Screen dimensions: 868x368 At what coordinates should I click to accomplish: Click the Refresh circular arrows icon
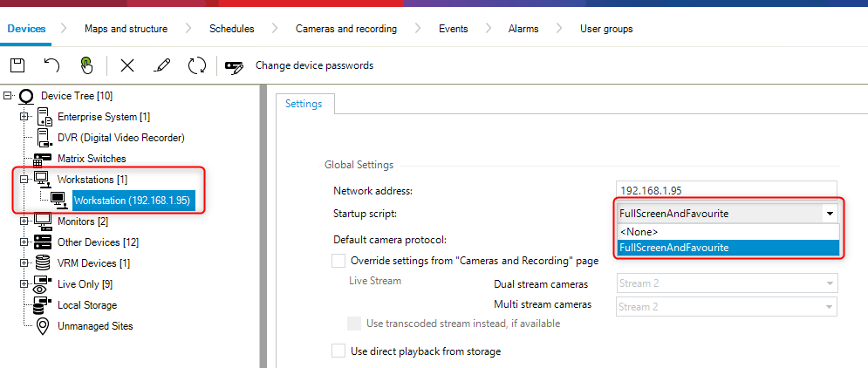coord(197,65)
